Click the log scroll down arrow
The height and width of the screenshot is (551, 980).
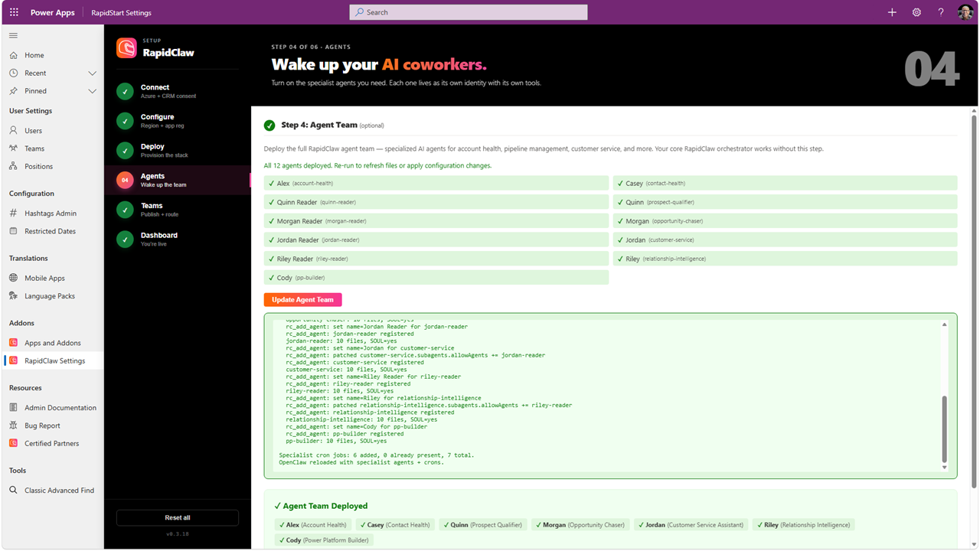(x=944, y=468)
